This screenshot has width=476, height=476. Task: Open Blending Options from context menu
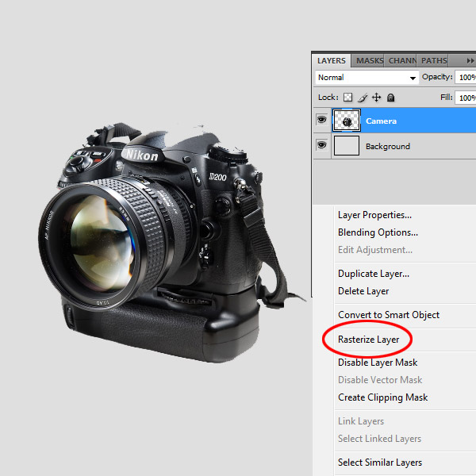378,232
